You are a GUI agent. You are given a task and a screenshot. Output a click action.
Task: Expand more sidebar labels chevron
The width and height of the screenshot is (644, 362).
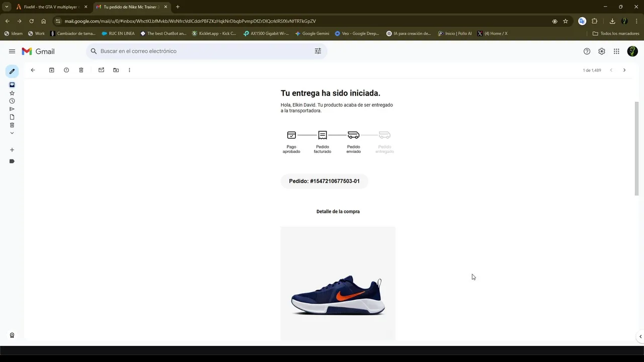click(x=12, y=133)
